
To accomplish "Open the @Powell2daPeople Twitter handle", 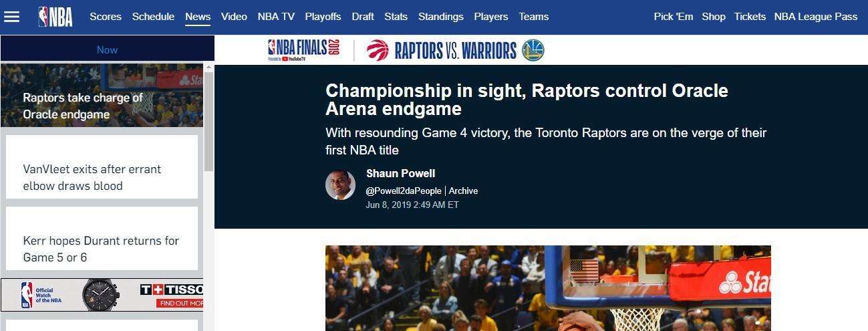I will (x=404, y=191).
